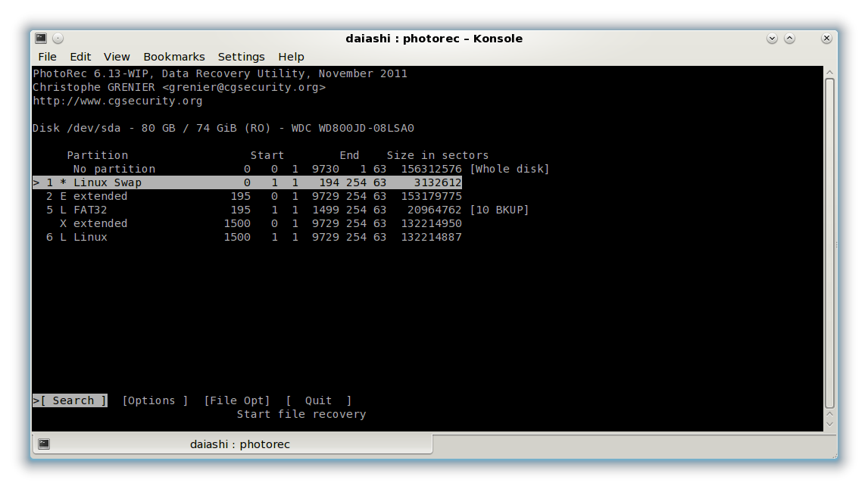Click the 20964762 sector size value
The width and height of the screenshot is (868, 489).
tap(435, 210)
